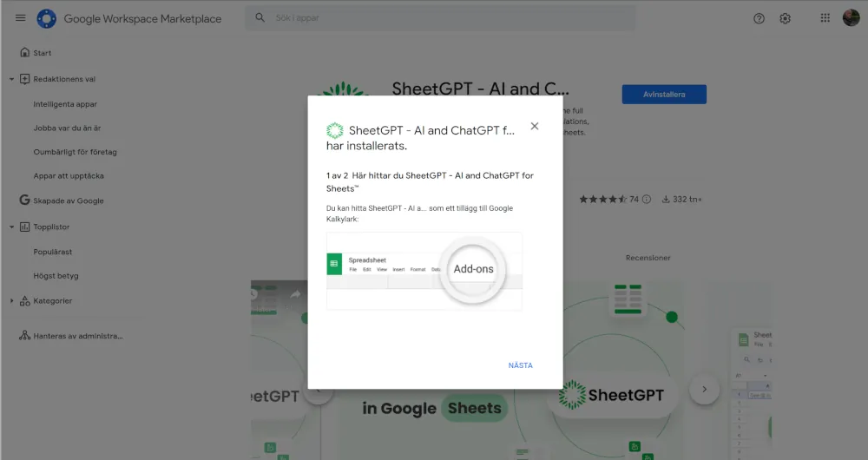Click the Google Workspace Marketplace logo
This screenshot has width=868, height=460.
click(x=47, y=18)
